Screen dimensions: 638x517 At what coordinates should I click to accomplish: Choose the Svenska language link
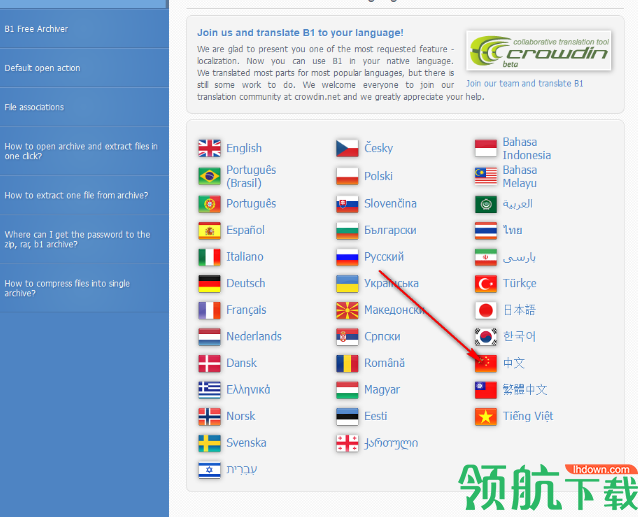pyautogui.click(x=246, y=443)
